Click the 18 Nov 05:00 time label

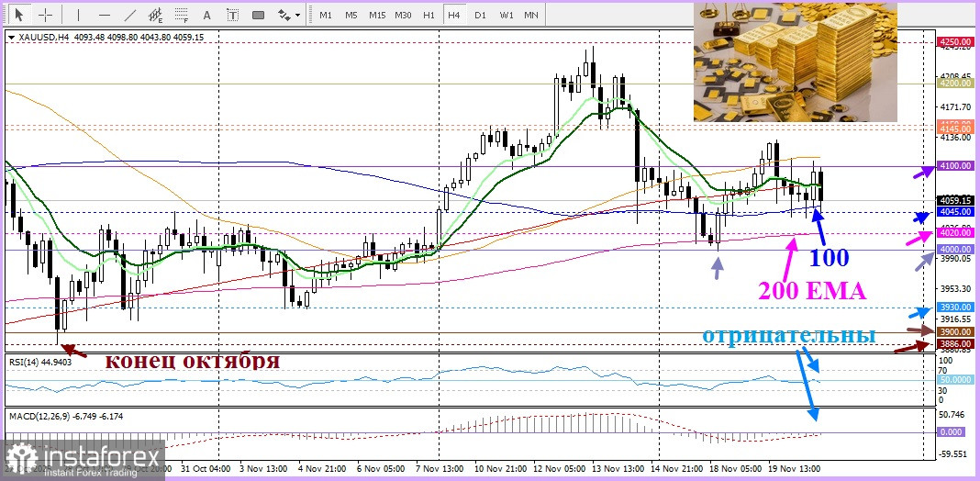click(734, 468)
